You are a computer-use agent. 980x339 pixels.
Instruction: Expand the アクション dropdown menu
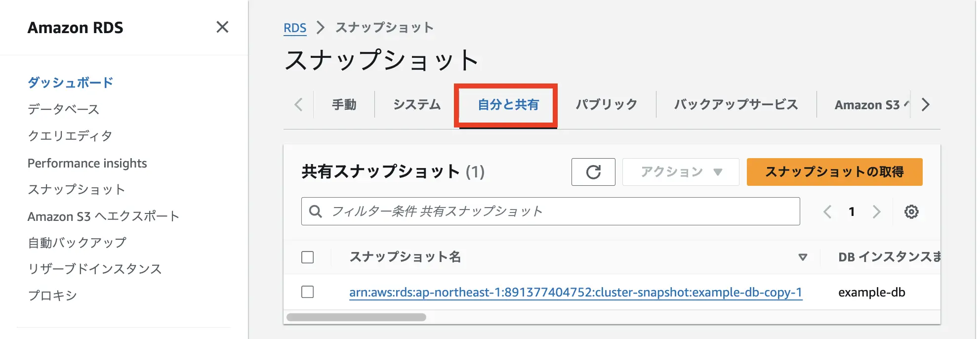coord(680,172)
